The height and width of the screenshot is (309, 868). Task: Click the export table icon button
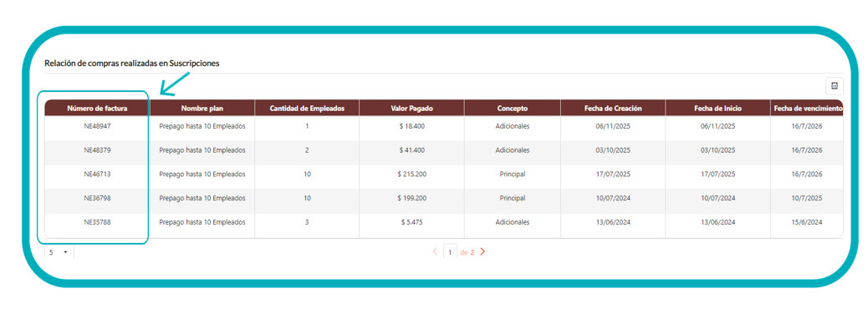point(835,86)
